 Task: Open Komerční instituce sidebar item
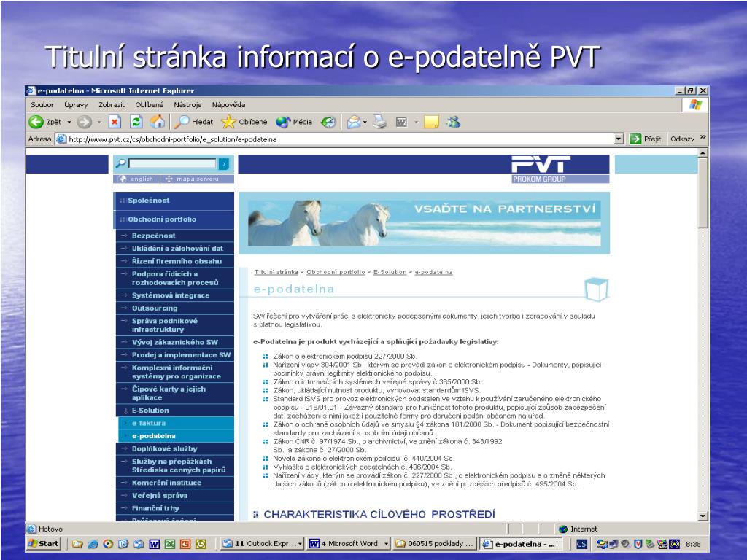coord(175,483)
